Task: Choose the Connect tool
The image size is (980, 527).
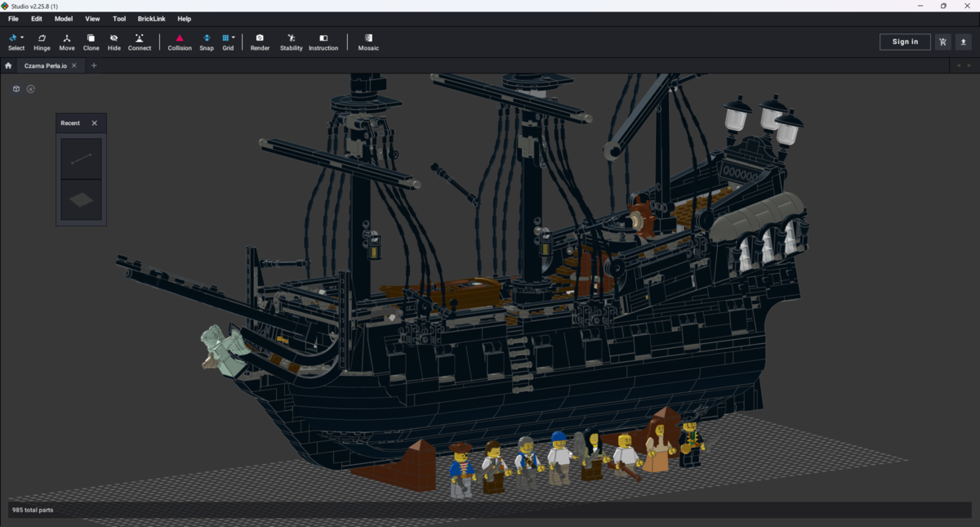Action: click(140, 42)
